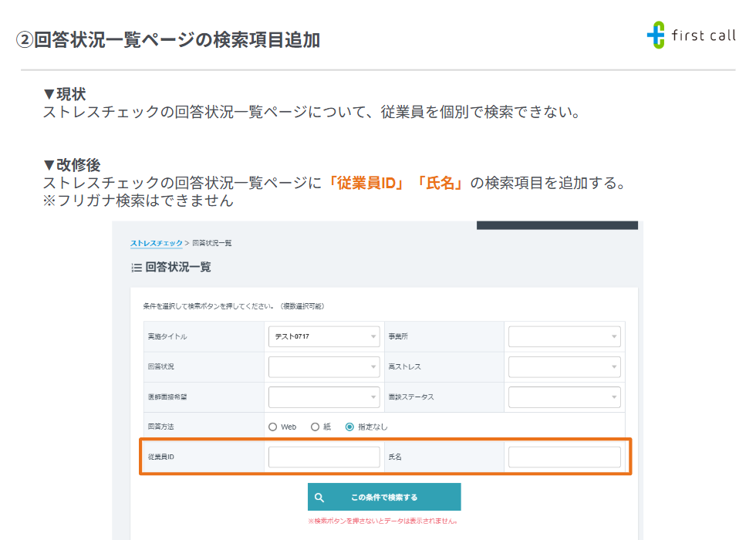This screenshot has height=540, width=756.
Task: Click the 回答状況一覧 breadcrumb entry
Action: click(214, 242)
